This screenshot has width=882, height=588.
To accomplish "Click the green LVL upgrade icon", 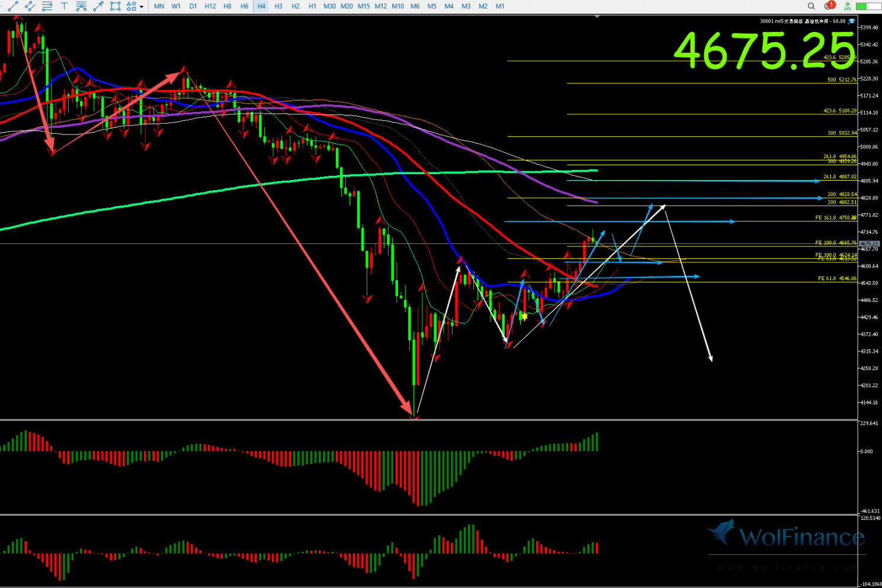I will click(x=848, y=6).
